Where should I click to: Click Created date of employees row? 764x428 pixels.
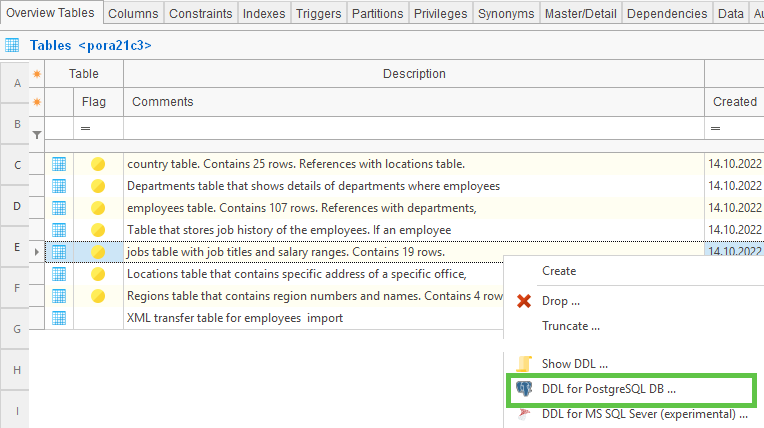(735, 208)
